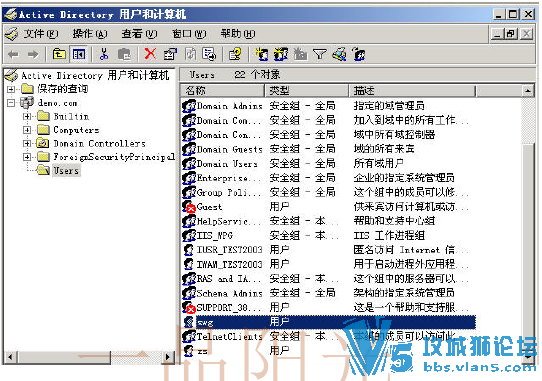Open the 帮助(H) menu
This screenshot has height=381, width=542.
point(238,34)
